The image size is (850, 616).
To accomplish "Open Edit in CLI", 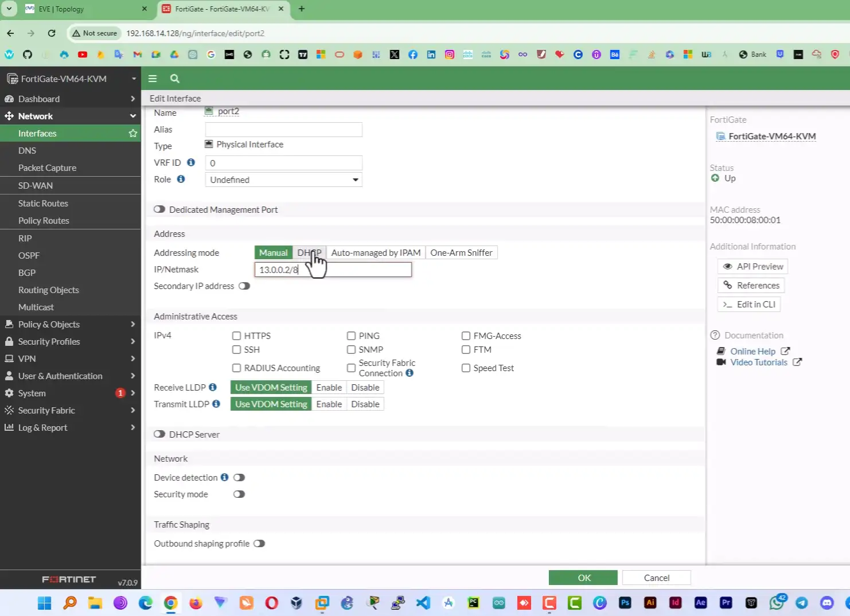I will tap(748, 304).
